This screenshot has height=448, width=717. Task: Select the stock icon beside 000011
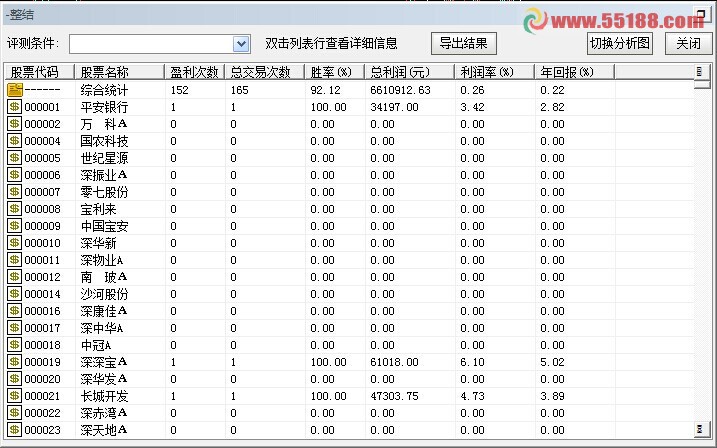[15, 260]
